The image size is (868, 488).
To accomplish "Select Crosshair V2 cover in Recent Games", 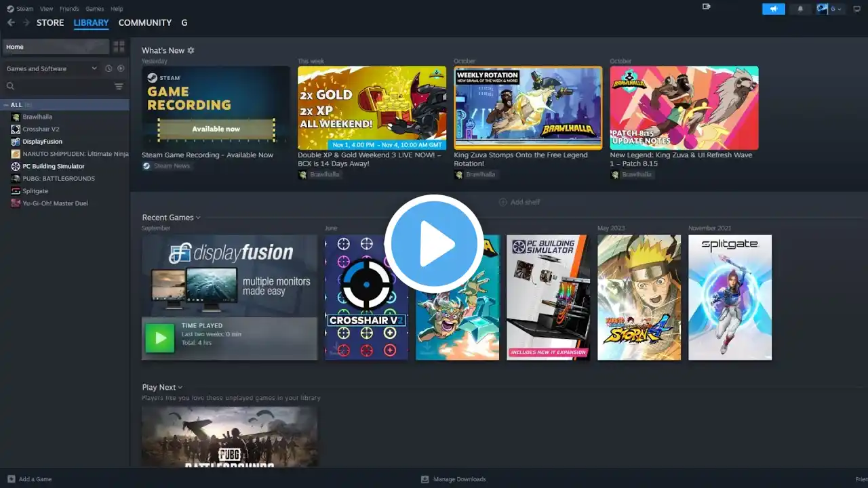I will [x=366, y=298].
